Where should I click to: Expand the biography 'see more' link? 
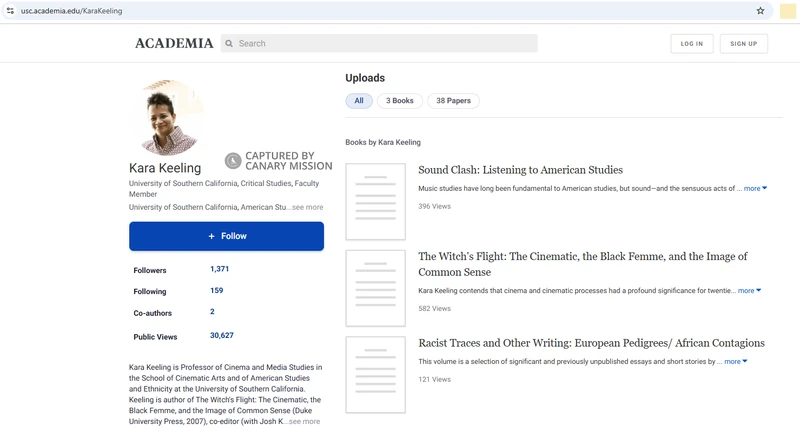click(305, 421)
